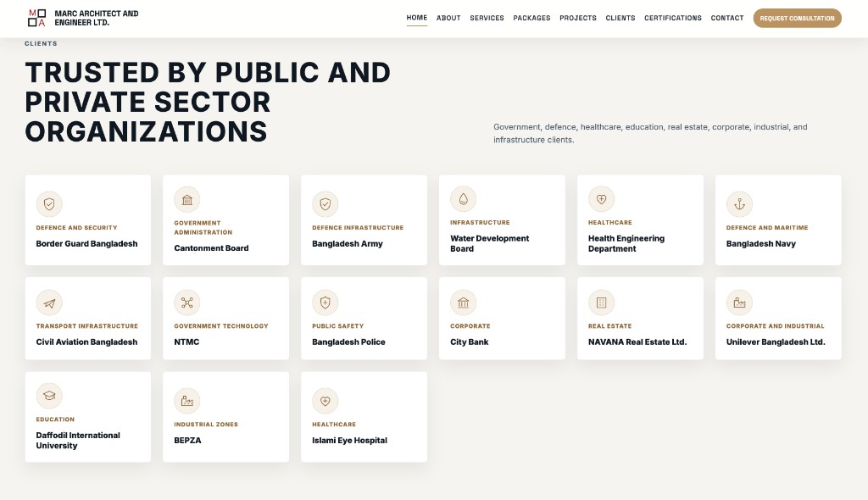This screenshot has height=500, width=868.
Task: Click the shield icon on Border Guard Bangladesh card
Action: click(49, 204)
